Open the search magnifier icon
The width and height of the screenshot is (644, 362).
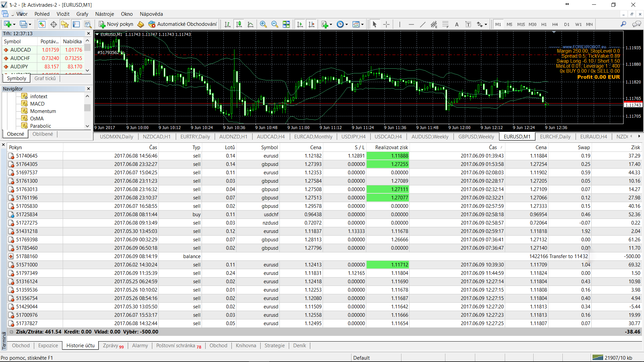tap(623, 24)
